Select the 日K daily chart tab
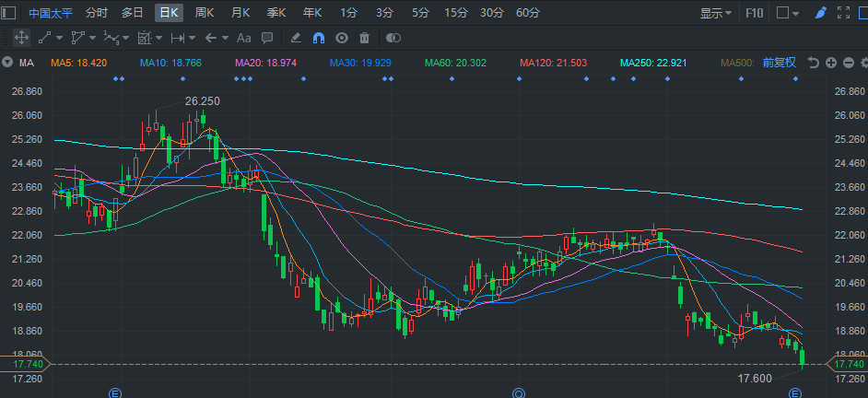The width and height of the screenshot is (868, 398). click(169, 12)
